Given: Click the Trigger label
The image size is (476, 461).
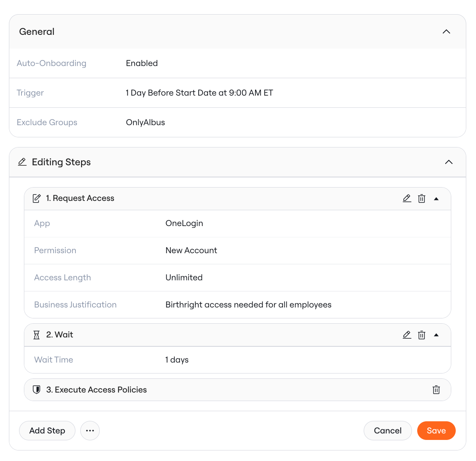Looking at the screenshot, I should (30, 93).
